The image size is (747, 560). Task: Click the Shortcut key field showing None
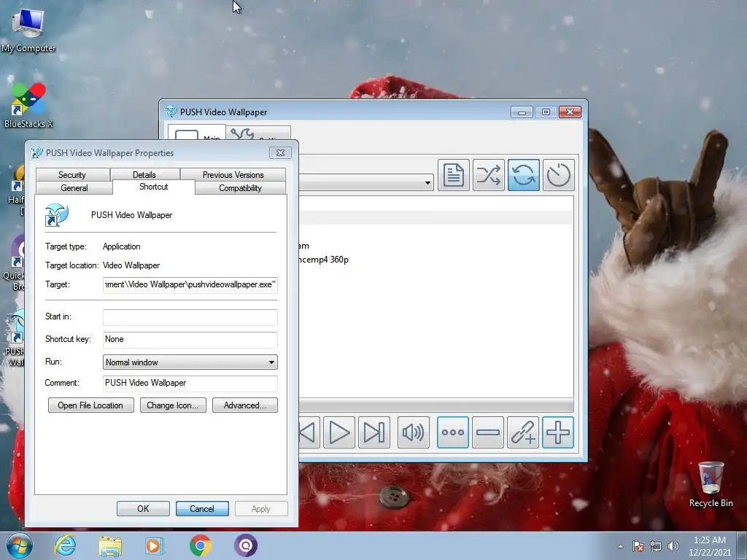click(x=190, y=340)
